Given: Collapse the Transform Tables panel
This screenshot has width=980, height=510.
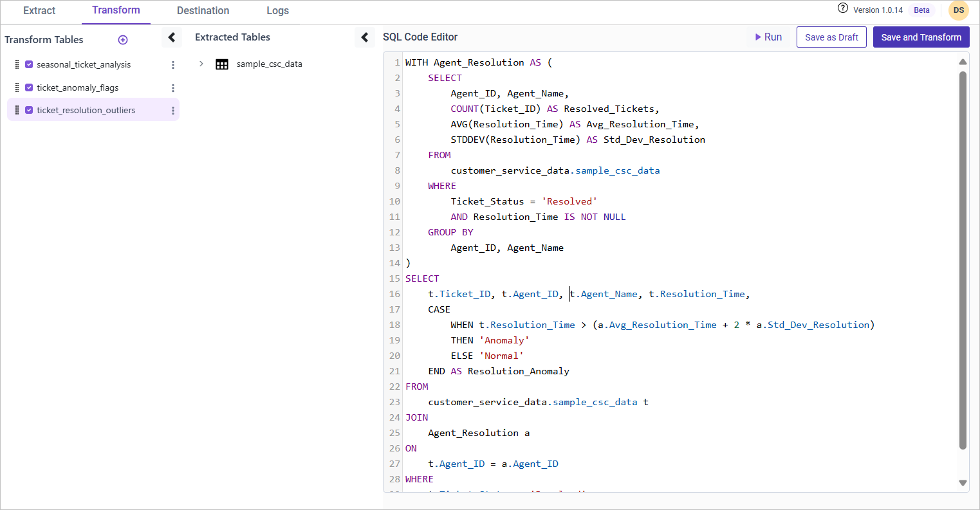Looking at the screenshot, I should [x=172, y=37].
